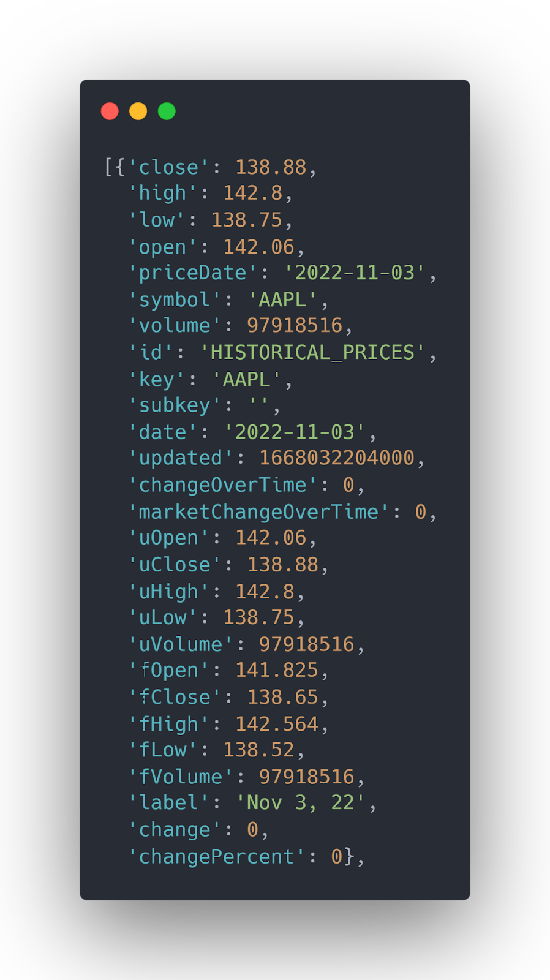Click the 'changePercent' key
Image resolution: width=550 pixels, height=980 pixels.
click(x=216, y=857)
